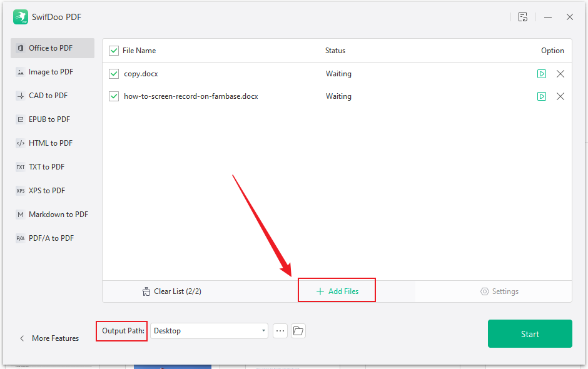Uncheck how-to-screen-record-on-fambase.docx

point(113,96)
